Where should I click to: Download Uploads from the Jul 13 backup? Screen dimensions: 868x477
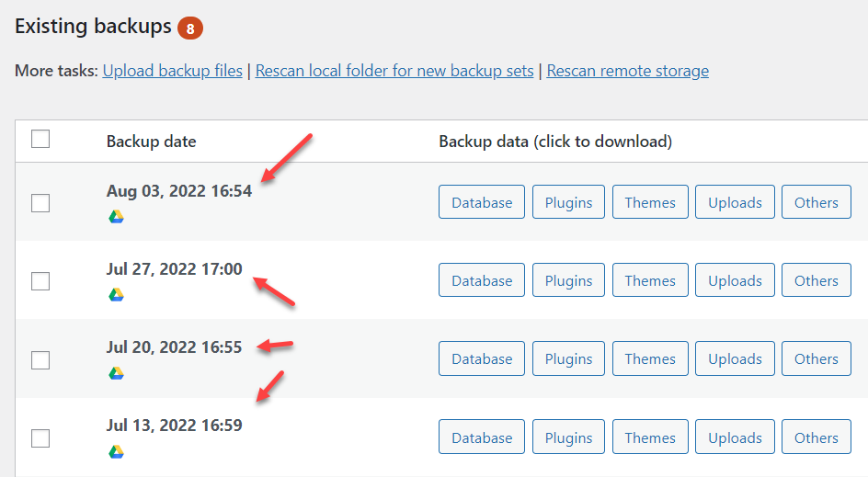pyautogui.click(x=735, y=437)
